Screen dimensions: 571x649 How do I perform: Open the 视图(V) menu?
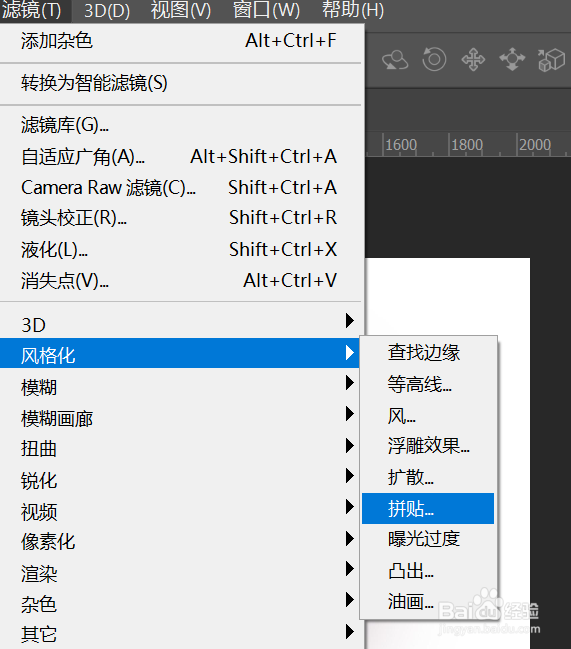pyautogui.click(x=181, y=10)
